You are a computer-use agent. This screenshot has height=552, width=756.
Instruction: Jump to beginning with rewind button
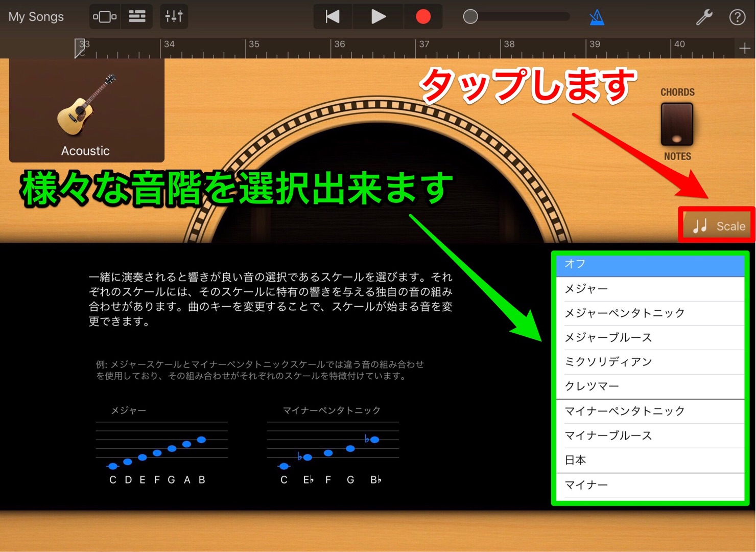coord(333,17)
